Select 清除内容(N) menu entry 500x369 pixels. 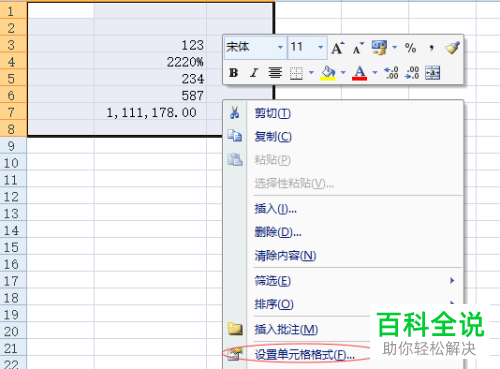(x=343, y=256)
